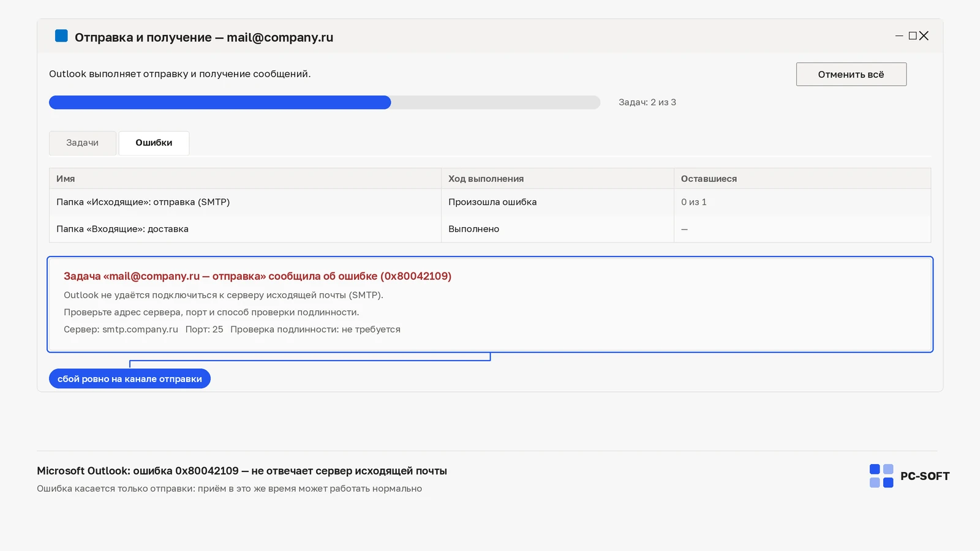Close the Send/Receive dialog
The image size is (980, 551).
(x=924, y=36)
